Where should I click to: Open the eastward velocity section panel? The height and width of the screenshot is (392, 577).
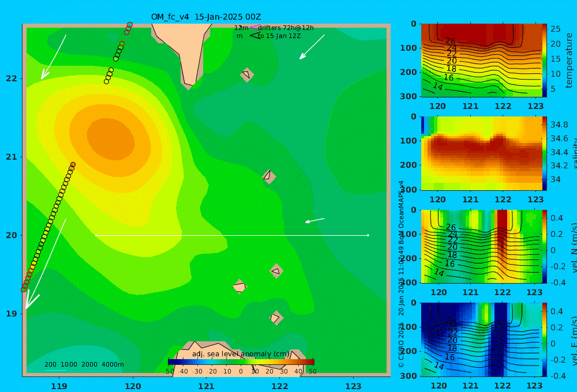481,340
